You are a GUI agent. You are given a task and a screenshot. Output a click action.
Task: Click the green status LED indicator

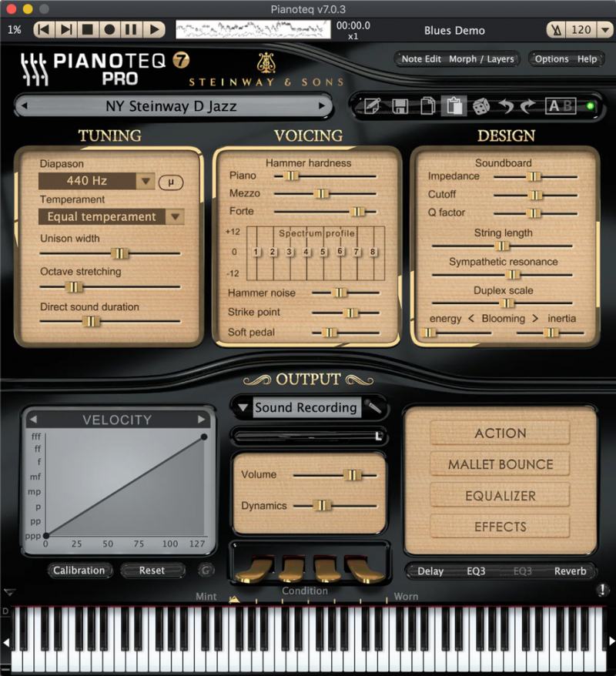(590, 105)
